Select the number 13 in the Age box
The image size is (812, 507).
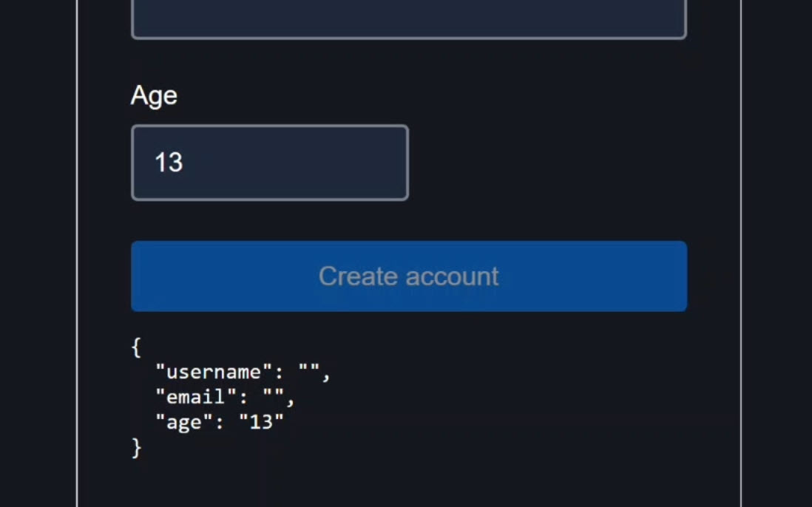169,163
